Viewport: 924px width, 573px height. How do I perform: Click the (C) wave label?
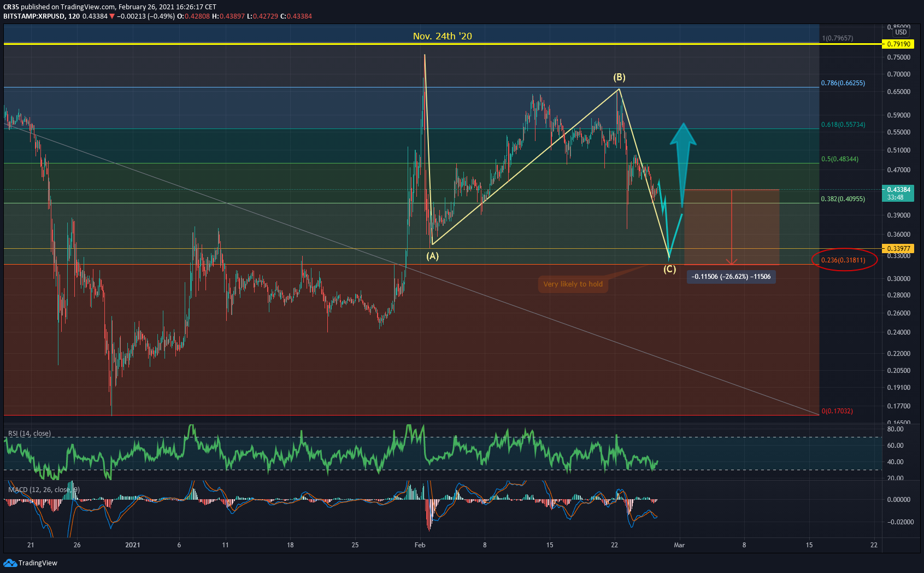[x=669, y=269]
